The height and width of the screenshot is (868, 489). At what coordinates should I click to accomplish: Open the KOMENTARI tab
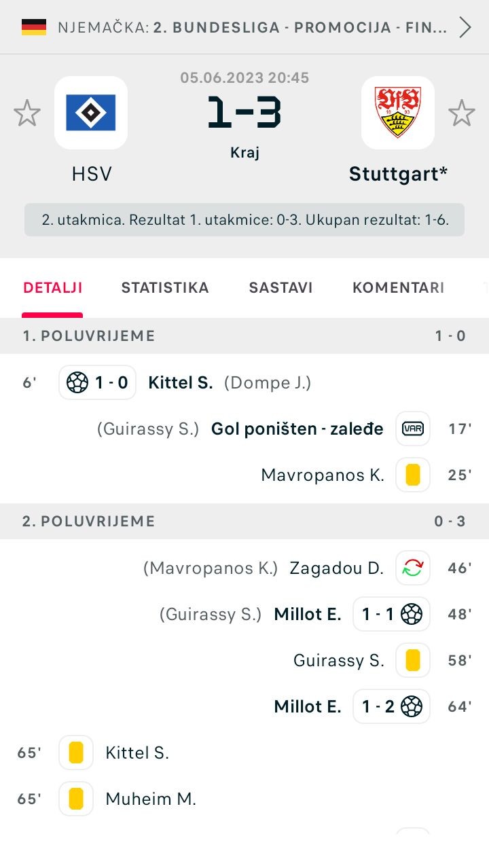[x=398, y=287]
